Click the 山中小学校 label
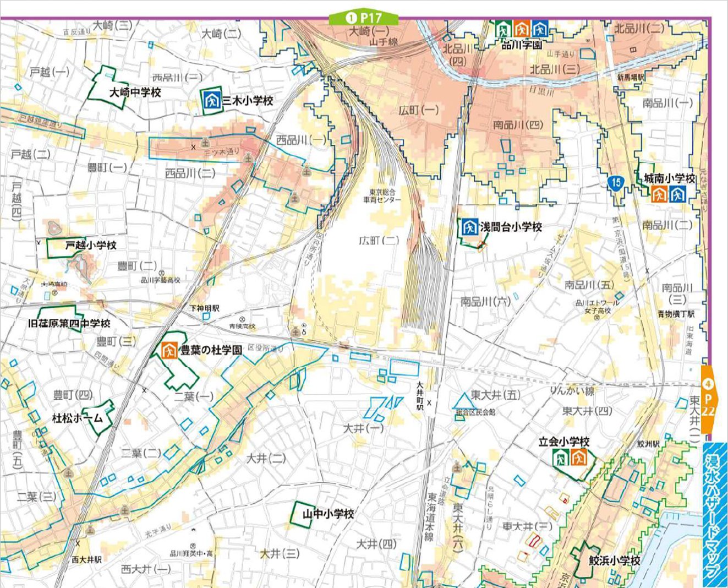This screenshot has height=588, width=728. coord(329,514)
